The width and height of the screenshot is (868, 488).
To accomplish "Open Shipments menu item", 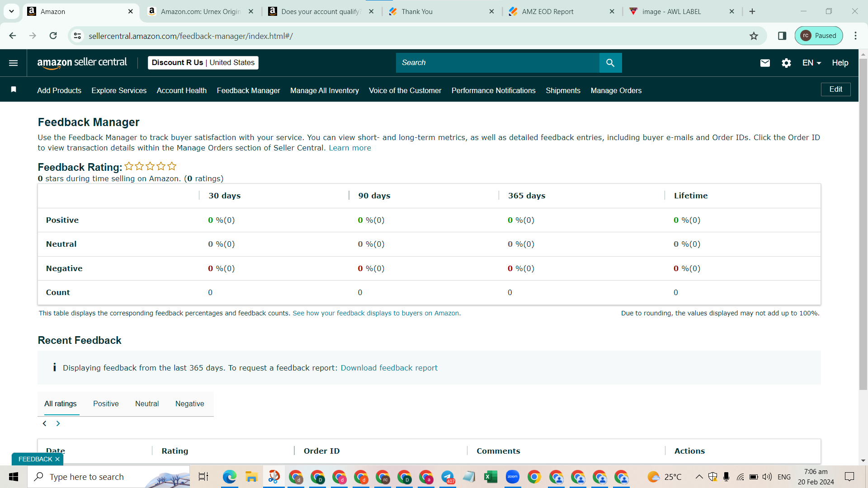I will click(x=563, y=90).
